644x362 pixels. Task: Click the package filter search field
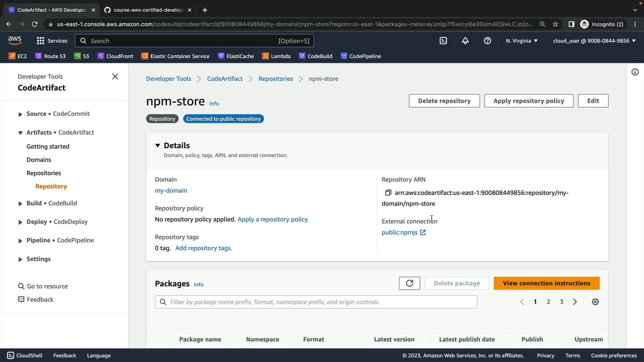315,302
